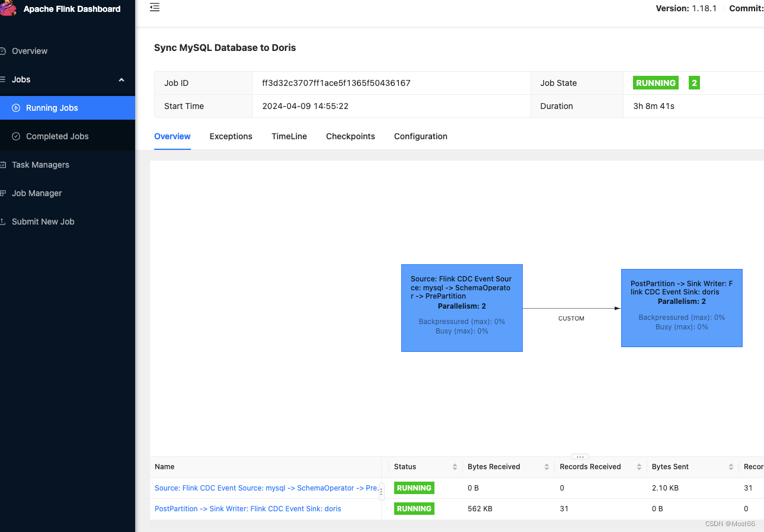The image size is (764, 532).
Task: Open the Source: Flink CDC Event Source row link
Action: [266, 488]
